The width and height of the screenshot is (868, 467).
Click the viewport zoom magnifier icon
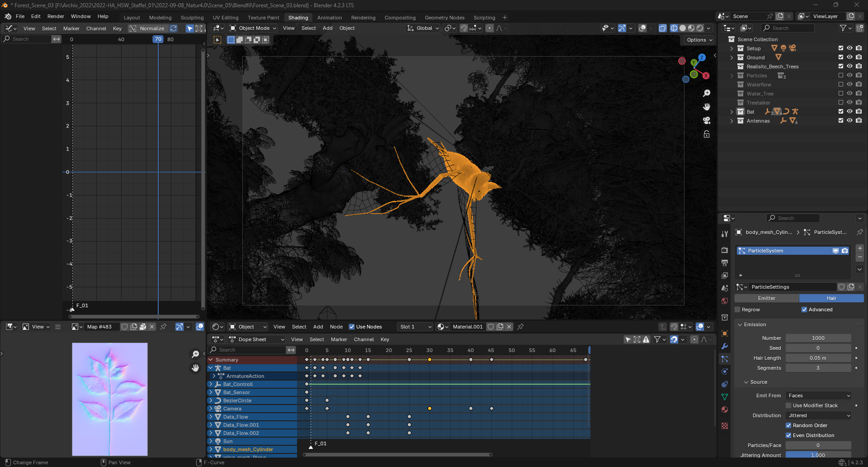(x=707, y=93)
